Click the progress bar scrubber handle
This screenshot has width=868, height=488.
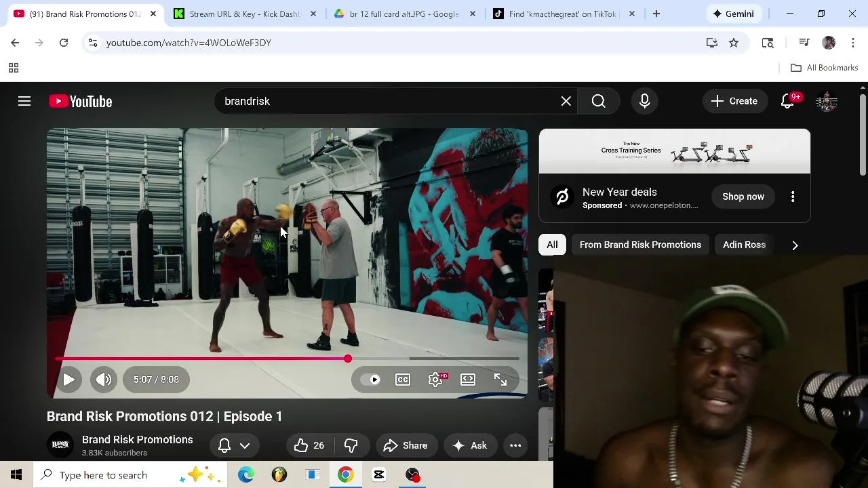click(348, 359)
